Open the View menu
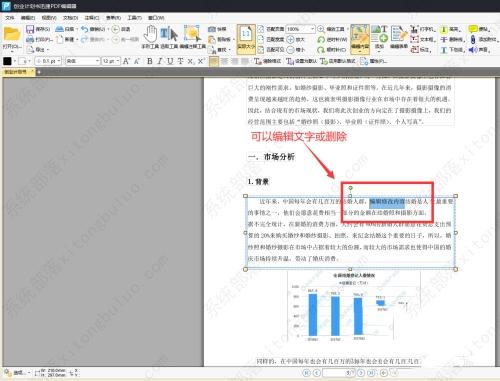 pyautogui.click(x=49, y=17)
